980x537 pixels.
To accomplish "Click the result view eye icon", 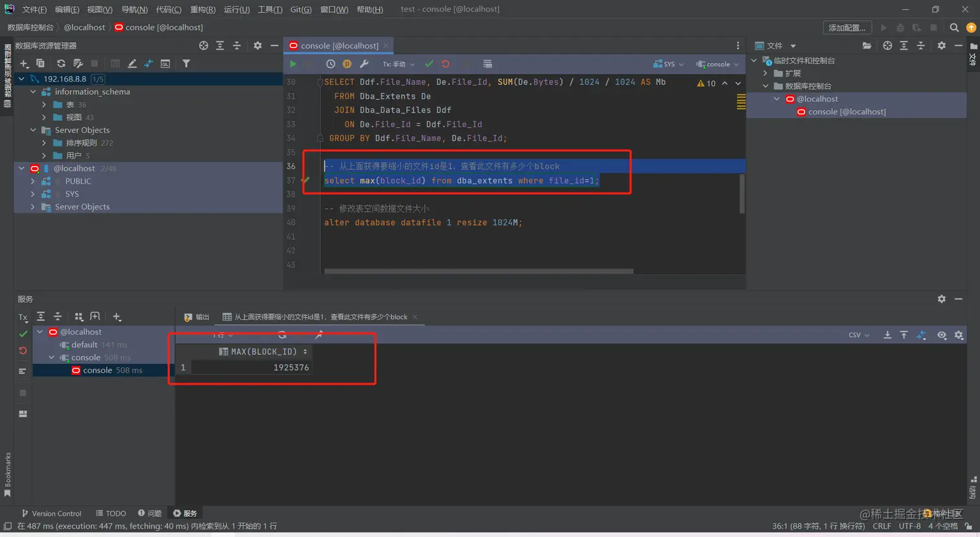I will coord(942,335).
